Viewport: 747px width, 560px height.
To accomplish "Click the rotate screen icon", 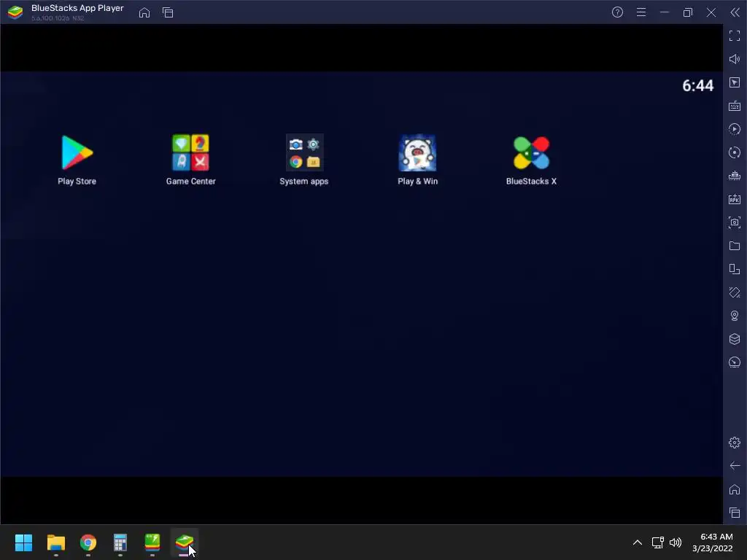I will pyautogui.click(x=735, y=269).
